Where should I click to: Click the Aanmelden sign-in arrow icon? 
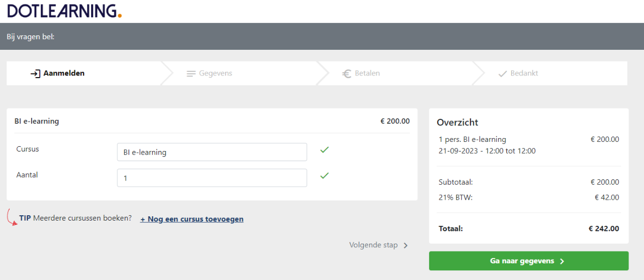coord(35,73)
